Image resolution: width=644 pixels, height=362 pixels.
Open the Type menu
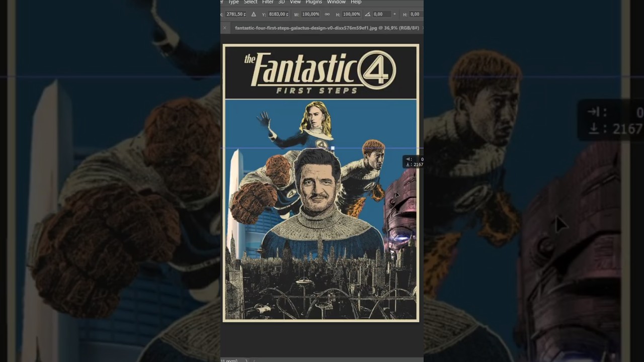pos(233,2)
